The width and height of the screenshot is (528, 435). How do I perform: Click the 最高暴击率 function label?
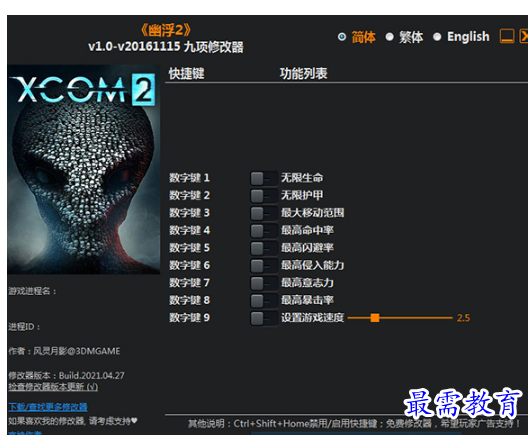coord(307,300)
